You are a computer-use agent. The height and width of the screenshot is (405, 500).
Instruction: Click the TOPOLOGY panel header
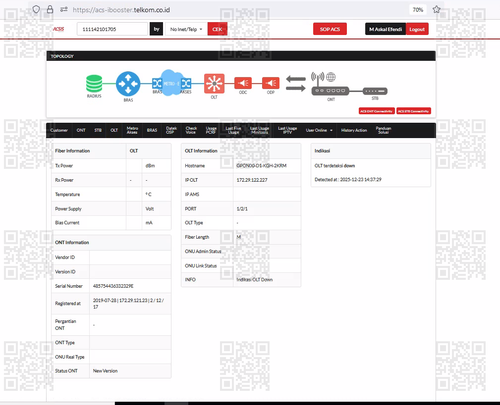pyautogui.click(x=241, y=56)
